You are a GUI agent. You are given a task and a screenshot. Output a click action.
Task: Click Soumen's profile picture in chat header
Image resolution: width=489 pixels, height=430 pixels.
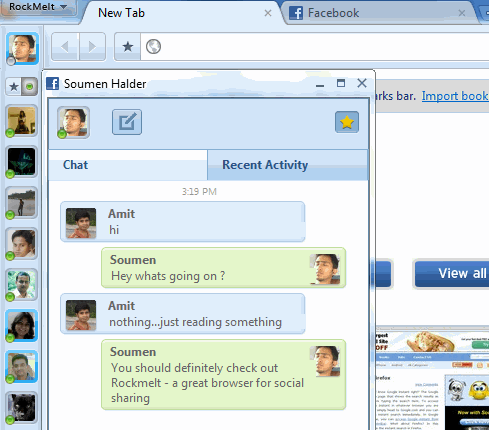click(x=73, y=122)
